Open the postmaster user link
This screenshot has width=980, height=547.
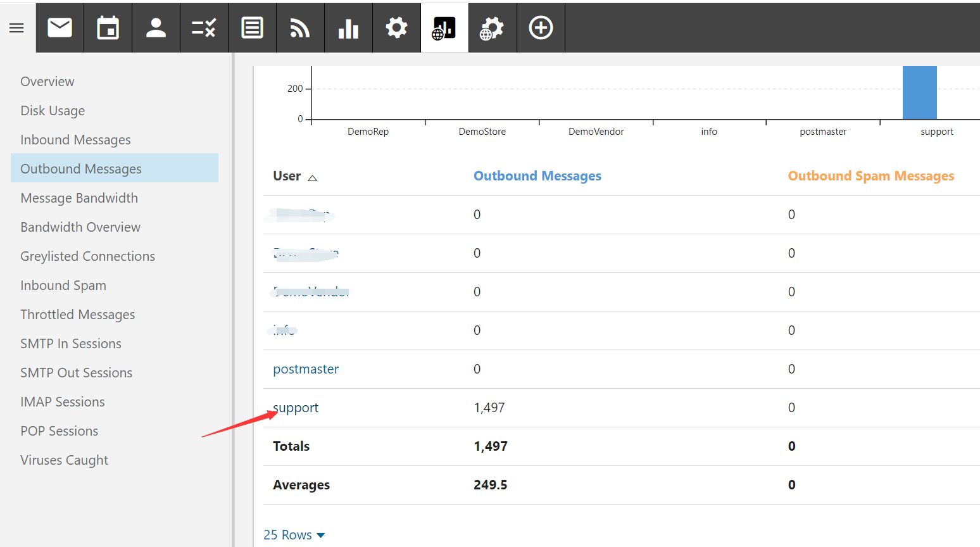[x=306, y=368]
